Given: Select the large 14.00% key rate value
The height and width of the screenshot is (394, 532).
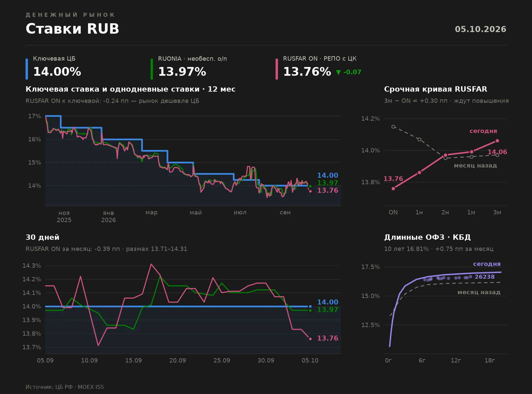Looking at the screenshot, I should click(x=57, y=72).
